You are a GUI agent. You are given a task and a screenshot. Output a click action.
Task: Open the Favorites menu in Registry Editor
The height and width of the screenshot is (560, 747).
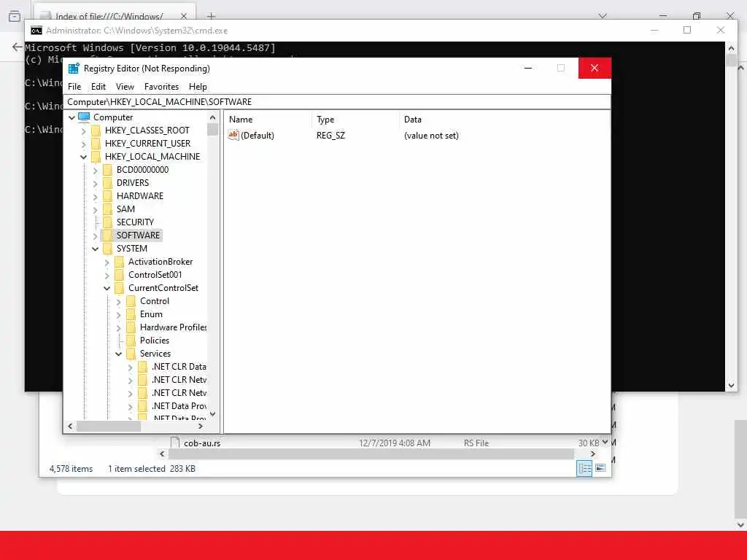pyautogui.click(x=161, y=87)
